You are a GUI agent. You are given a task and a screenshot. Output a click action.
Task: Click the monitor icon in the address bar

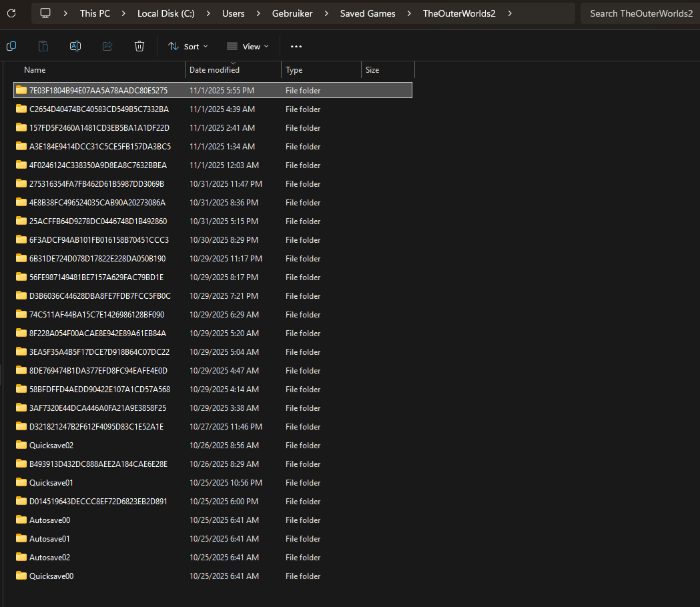[x=45, y=13]
